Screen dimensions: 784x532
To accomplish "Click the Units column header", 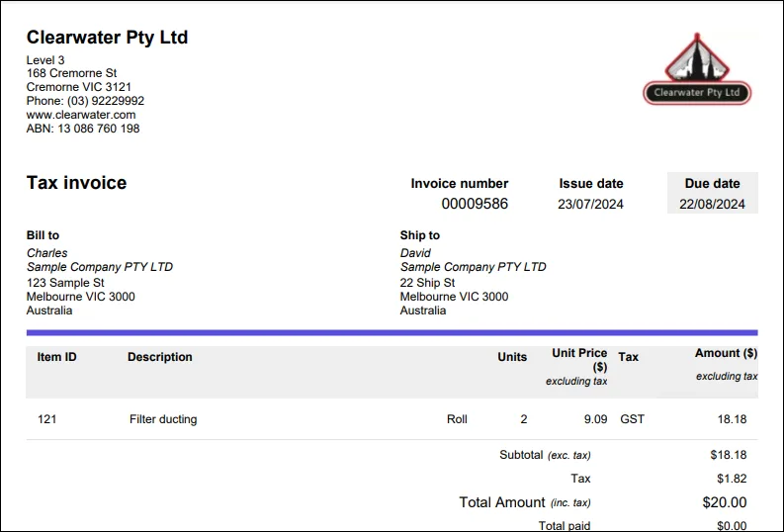I will (x=512, y=357).
